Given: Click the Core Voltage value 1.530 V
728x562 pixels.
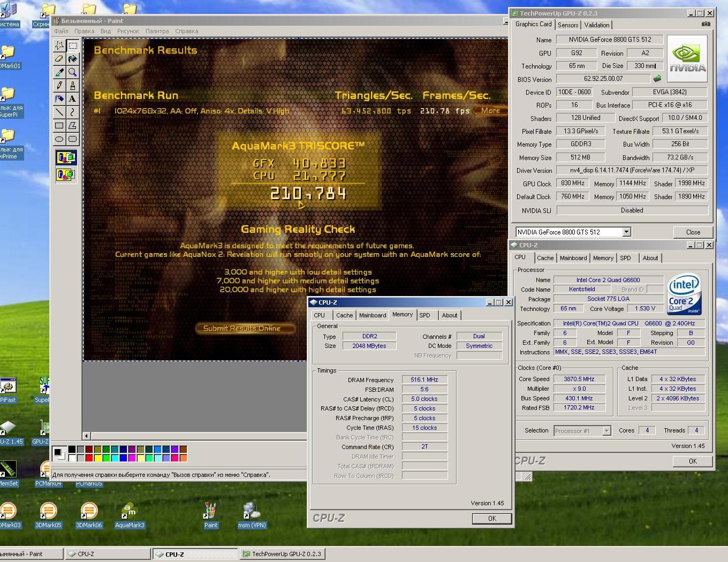Looking at the screenshot, I should pos(644,308).
